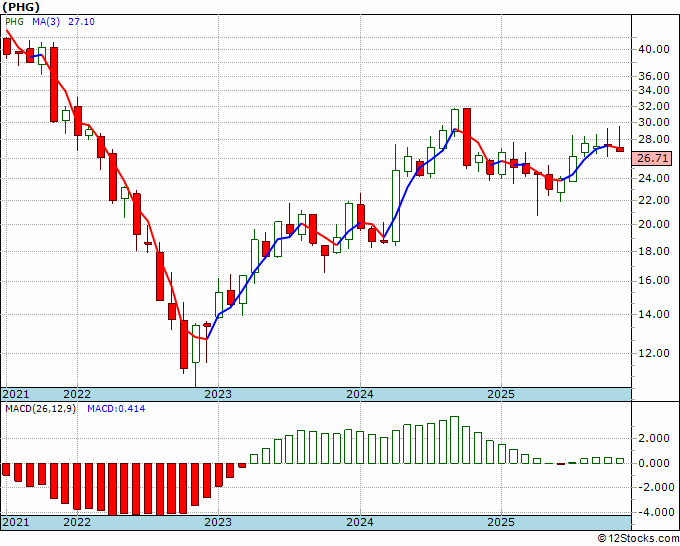Click the tall green candle in early 2024

click(x=396, y=206)
